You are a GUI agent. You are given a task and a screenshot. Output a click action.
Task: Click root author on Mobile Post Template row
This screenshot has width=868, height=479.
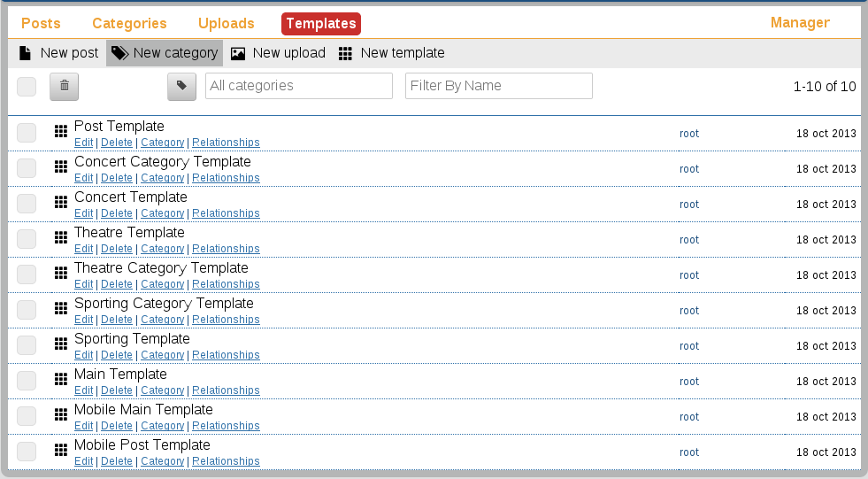tap(689, 452)
